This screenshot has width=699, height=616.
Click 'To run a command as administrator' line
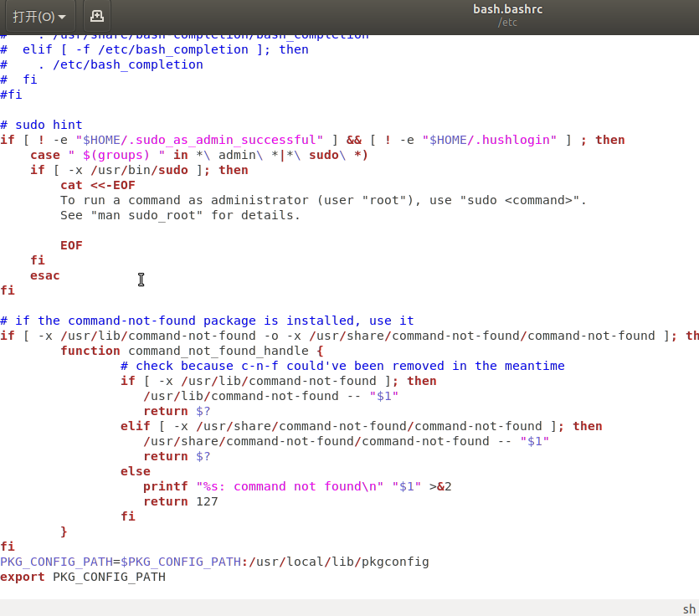323,200
